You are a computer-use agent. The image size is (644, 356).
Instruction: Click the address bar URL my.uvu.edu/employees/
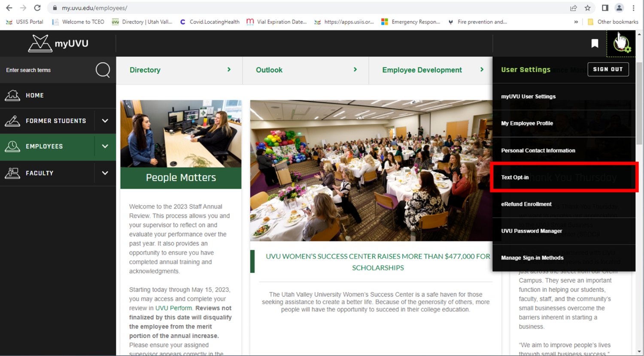point(94,8)
